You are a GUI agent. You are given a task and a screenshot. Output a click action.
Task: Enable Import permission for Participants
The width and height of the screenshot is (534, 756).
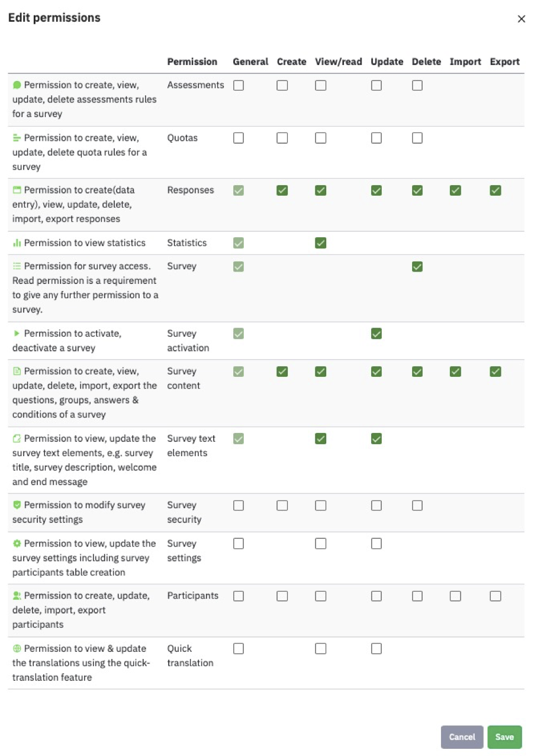[x=455, y=596]
